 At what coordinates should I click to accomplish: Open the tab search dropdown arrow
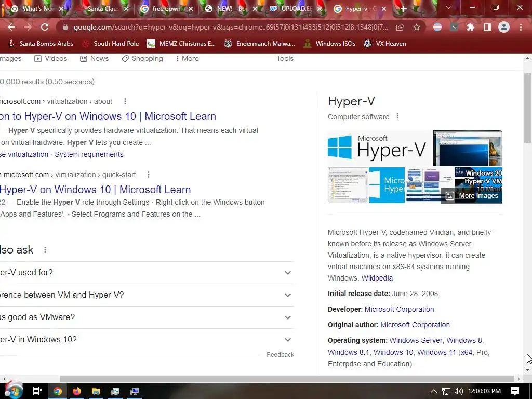(x=448, y=7)
